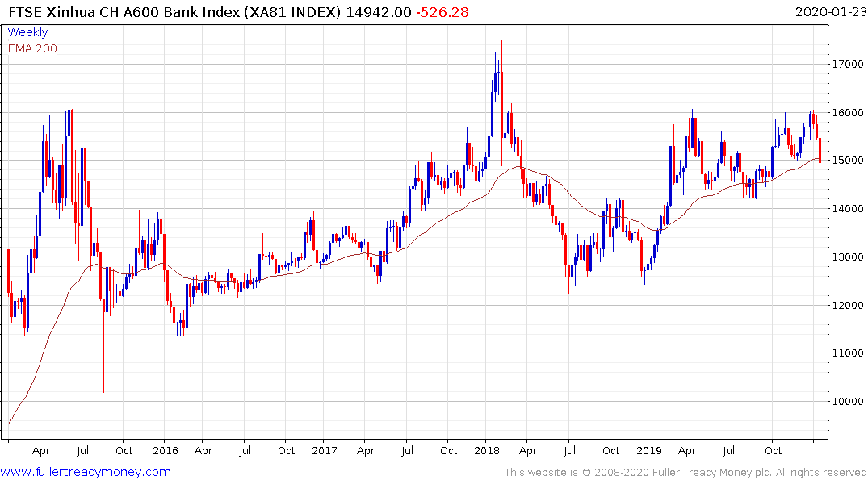Click the '2019' label on time axis
The height and width of the screenshot is (484, 868).
tap(649, 451)
